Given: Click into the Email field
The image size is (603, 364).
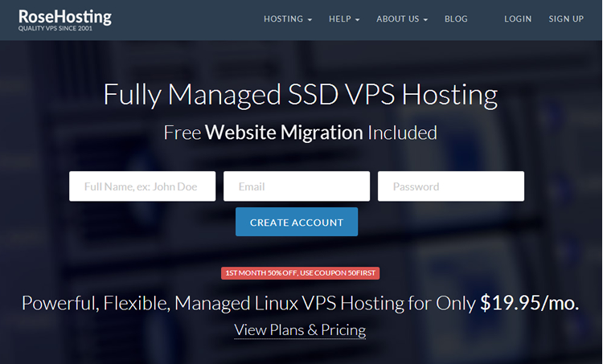Looking at the screenshot, I should pyautogui.click(x=297, y=186).
